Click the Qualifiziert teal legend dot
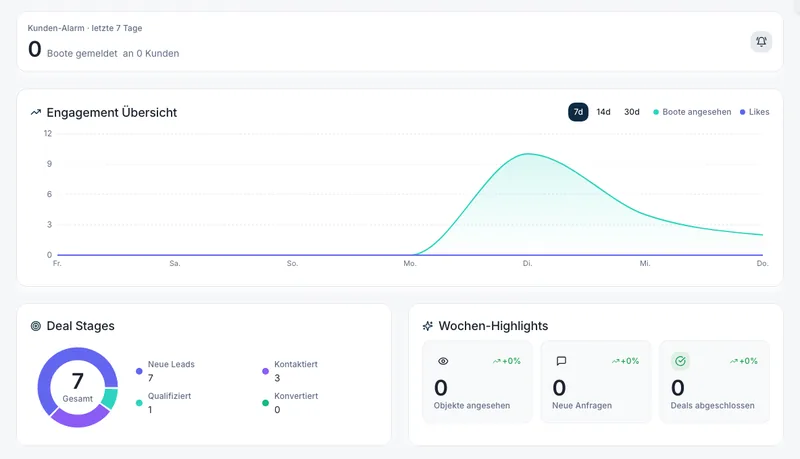 [x=139, y=403]
